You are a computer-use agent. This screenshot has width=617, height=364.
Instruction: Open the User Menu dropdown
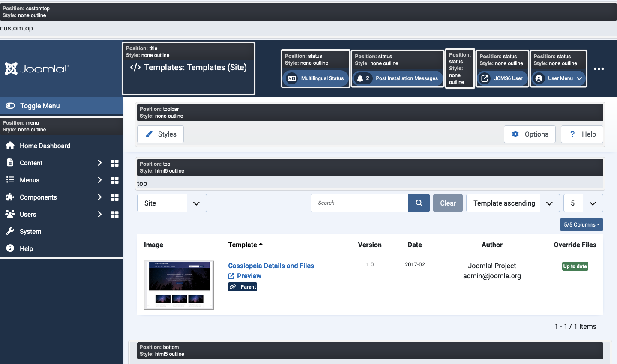coord(558,78)
